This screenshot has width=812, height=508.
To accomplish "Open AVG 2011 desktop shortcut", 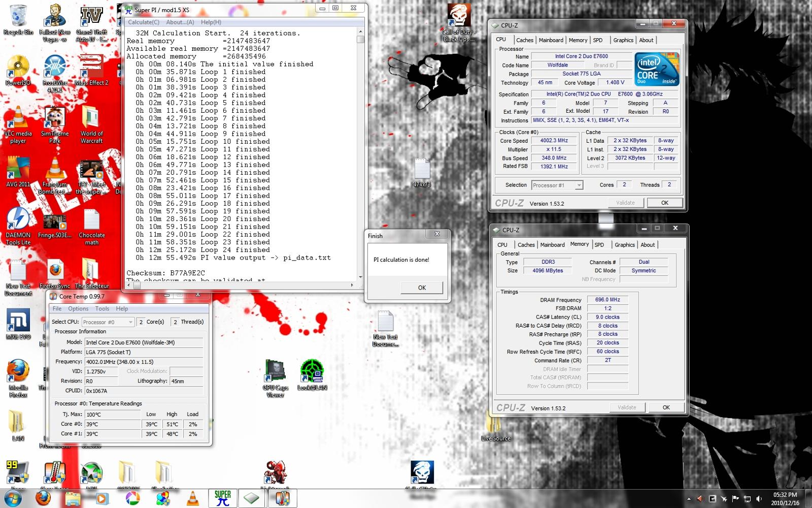I will (18, 173).
